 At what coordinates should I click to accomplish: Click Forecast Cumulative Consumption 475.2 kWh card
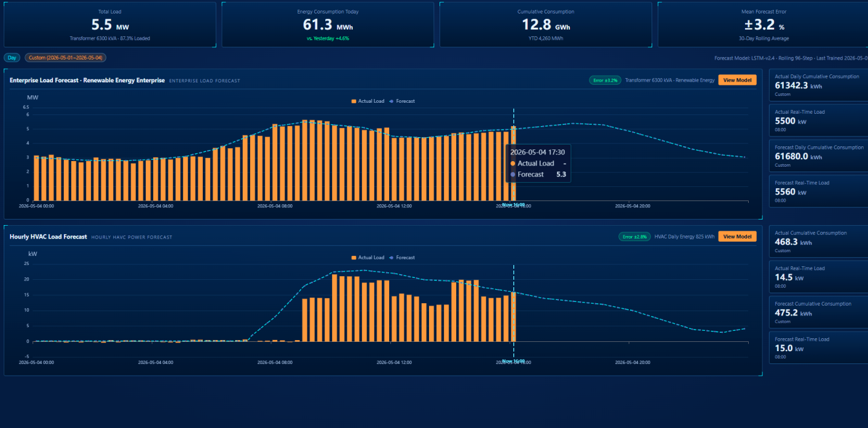coord(818,312)
